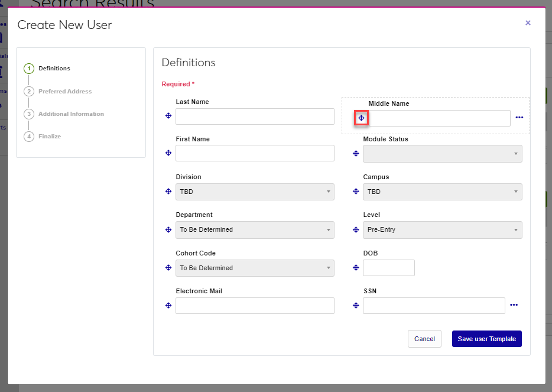The height and width of the screenshot is (392, 552).
Task: Open the Department dropdown
Action: point(255,230)
